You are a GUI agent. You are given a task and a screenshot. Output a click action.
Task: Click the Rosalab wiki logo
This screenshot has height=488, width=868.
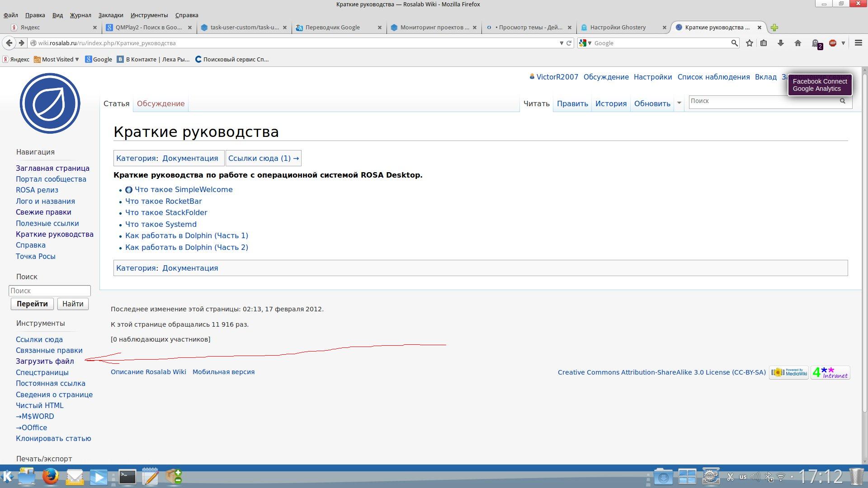tap(50, 103)
